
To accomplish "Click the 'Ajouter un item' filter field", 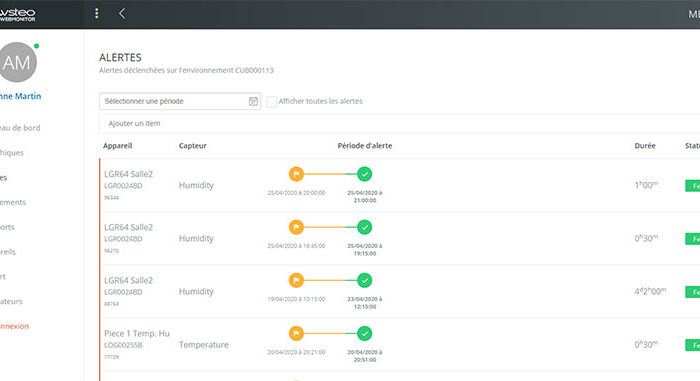I will tap(400, 123).
